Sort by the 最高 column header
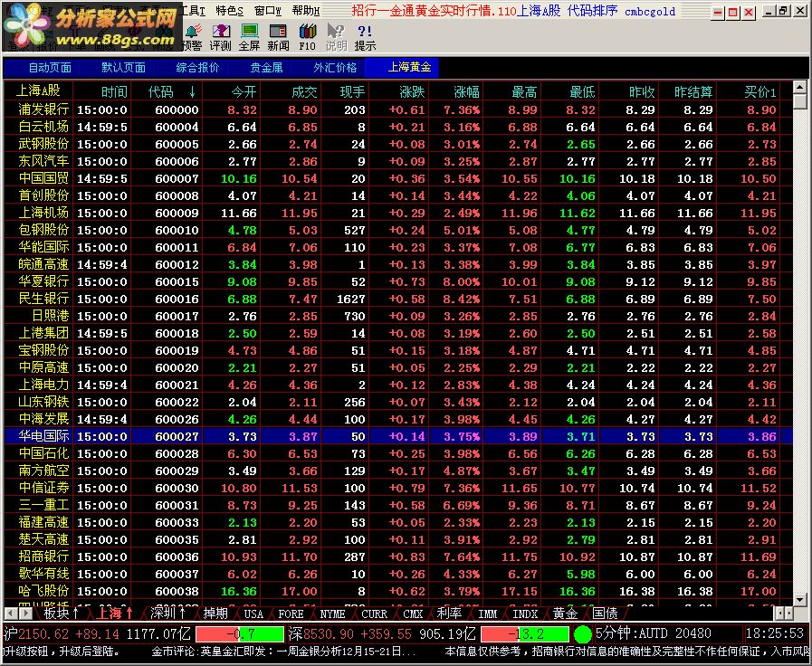The height and width of the screenshot is (666, 812). point(524,91)
